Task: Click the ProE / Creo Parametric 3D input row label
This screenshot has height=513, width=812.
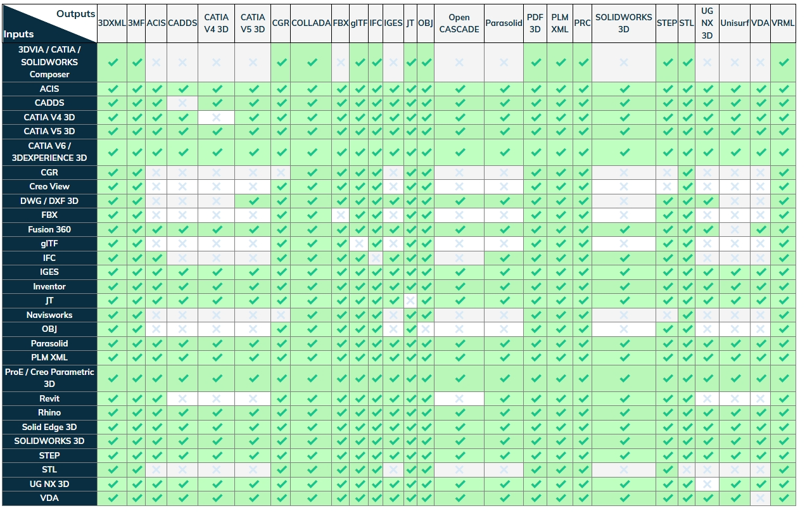Action: pos(49,378)
